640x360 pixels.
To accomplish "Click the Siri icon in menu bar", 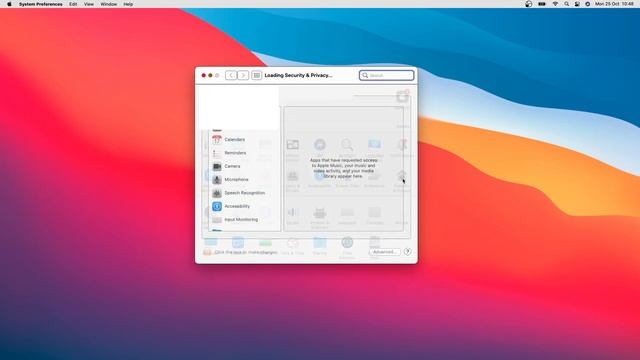I will tap(587, 4).
